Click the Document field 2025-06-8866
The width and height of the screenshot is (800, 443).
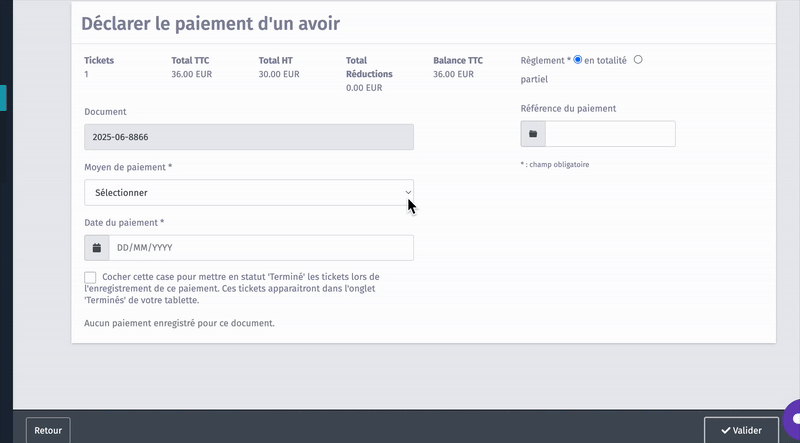coord(249,137)
